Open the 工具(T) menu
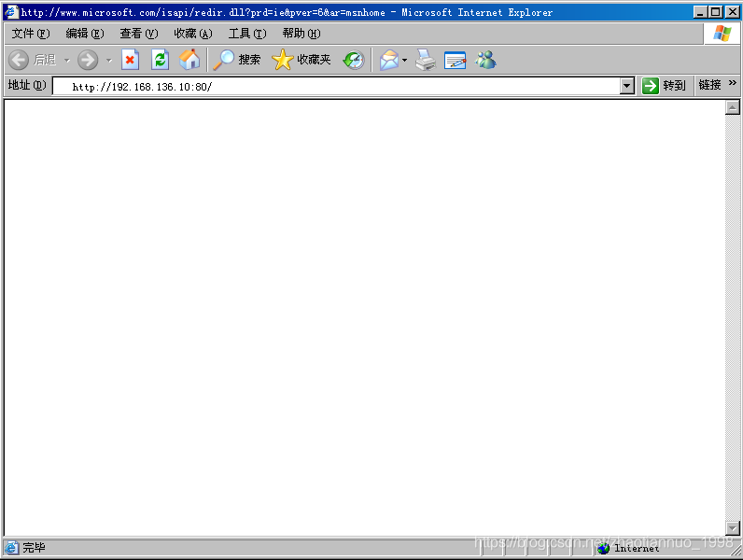 (246, 34)
